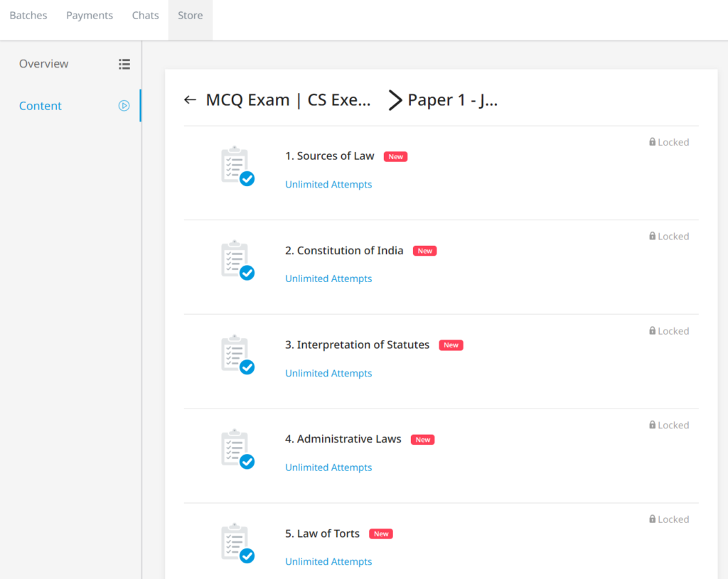Click the back arrow near MCQ Exam title
Image resolution: width=728 pixels, height=579 pixels.
point(190,99)
